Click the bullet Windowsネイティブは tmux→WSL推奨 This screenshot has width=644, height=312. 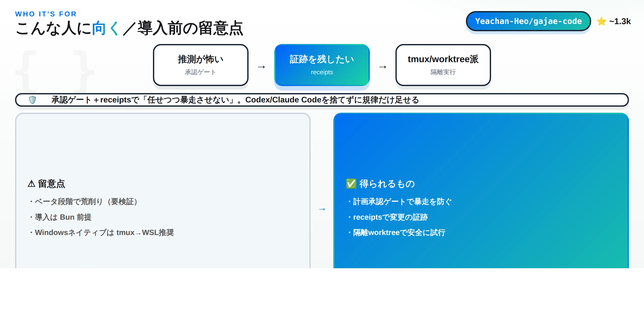pyautogui.click(x=101, y=232)
